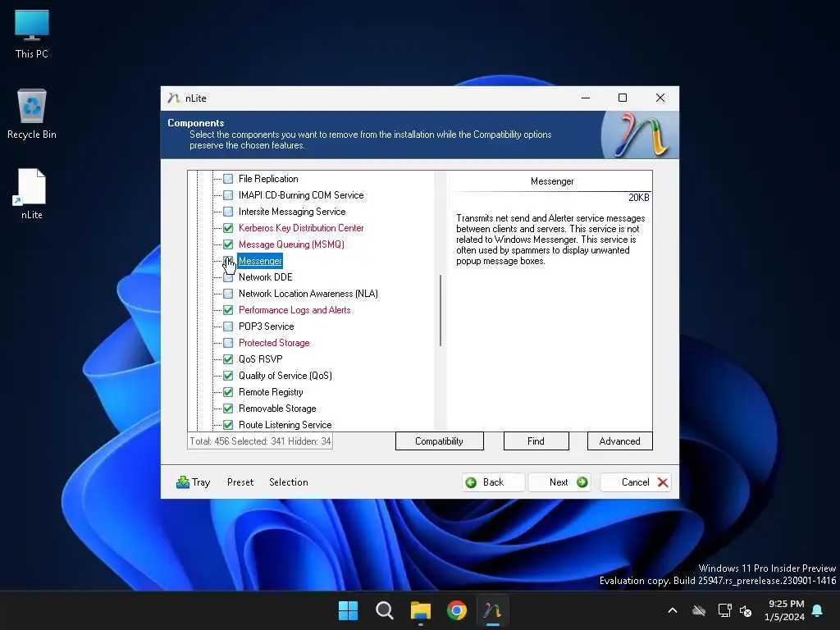Click the Find button
Image resolution: width=840 pixels, height=630 pixels.
[536, 441]
